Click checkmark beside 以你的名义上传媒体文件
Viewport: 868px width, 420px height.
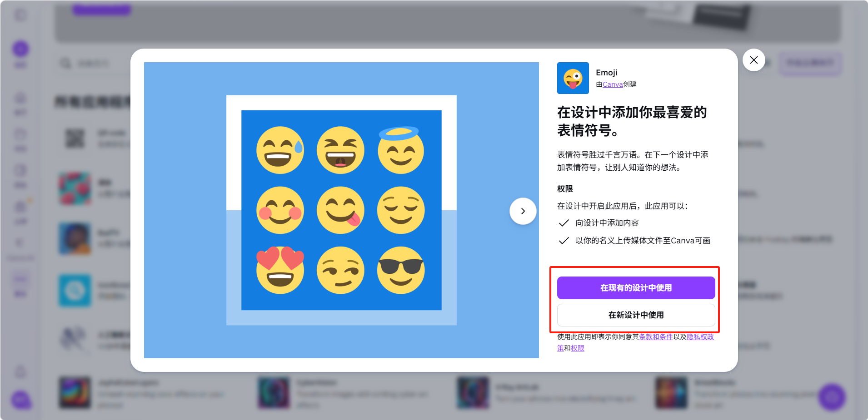point(564,241)
